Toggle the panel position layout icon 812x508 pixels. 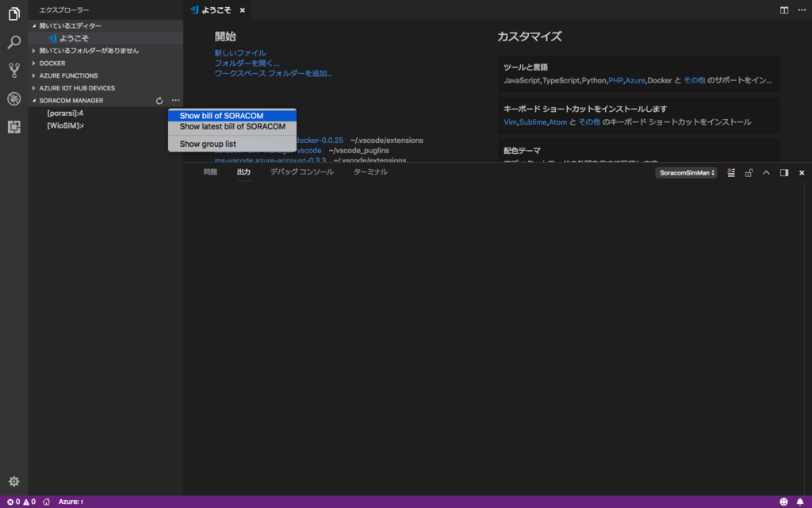(x=783, y=172)
